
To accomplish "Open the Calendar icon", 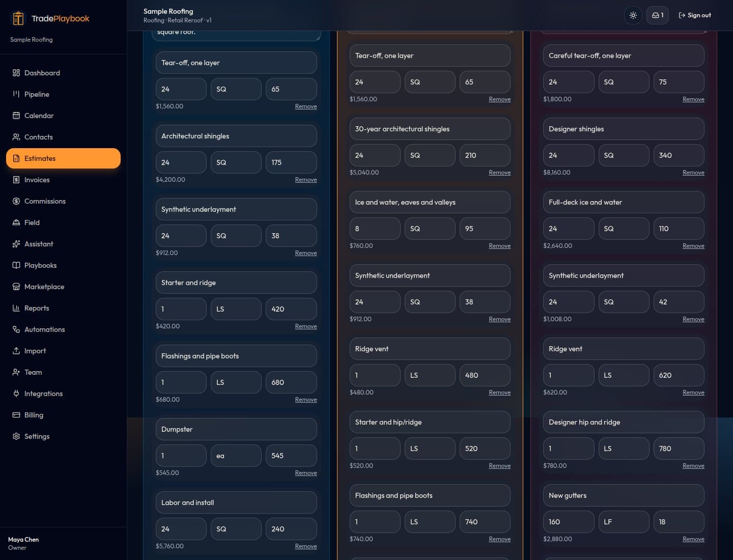I will coord(16,116).
